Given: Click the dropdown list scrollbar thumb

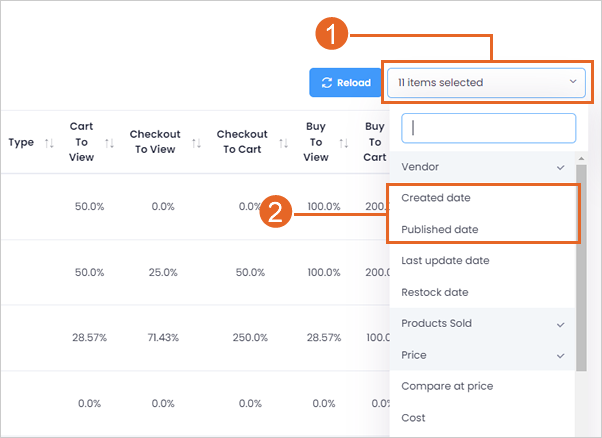Looking at the screenshot, I should (x=581, y=268).
